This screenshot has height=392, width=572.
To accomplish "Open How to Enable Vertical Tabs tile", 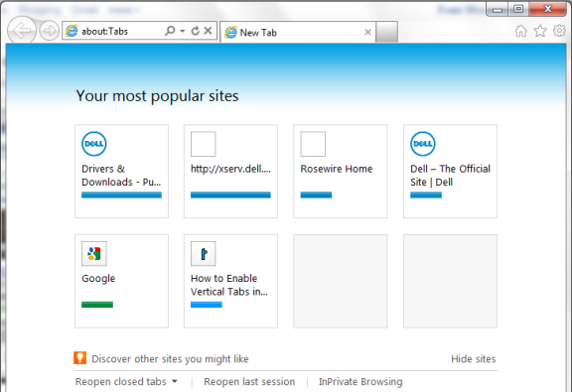I will [x=230, y=281].
